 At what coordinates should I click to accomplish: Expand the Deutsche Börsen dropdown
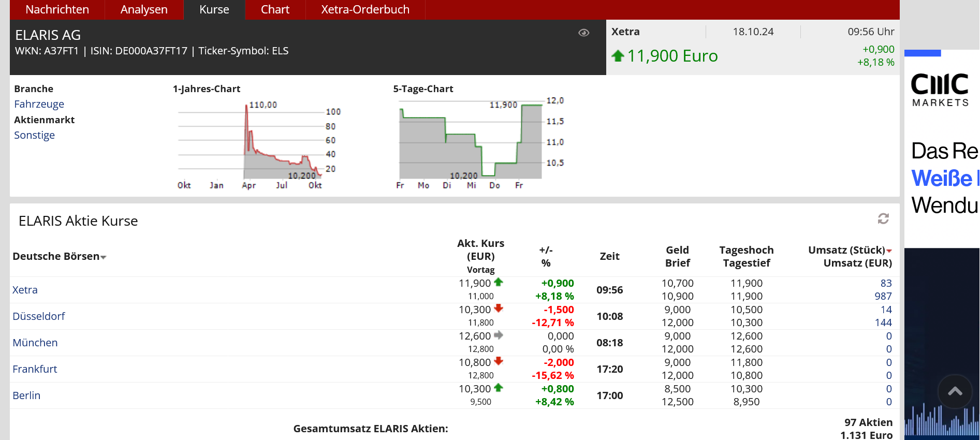point(104,257)
